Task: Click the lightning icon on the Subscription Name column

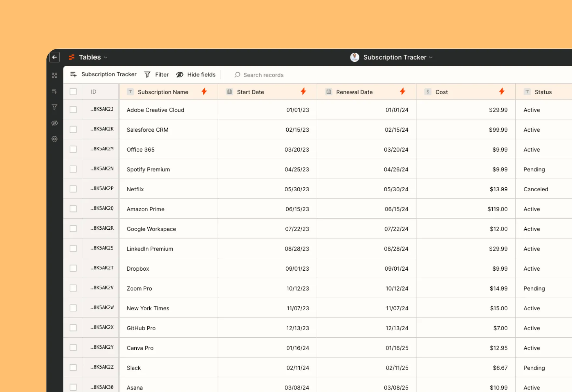Action: click(x=204, y=92)
